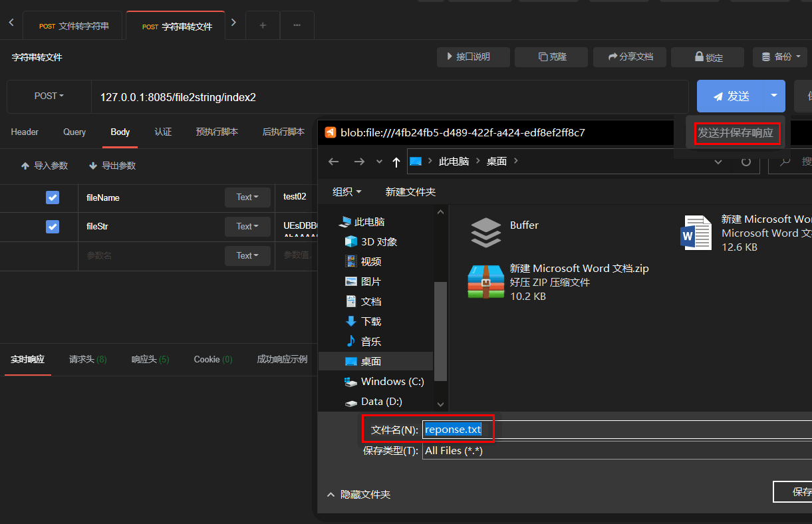The image size is (812, 524).
Task: Select 下载 in navigation tree
Action: [x=363, y=322]
